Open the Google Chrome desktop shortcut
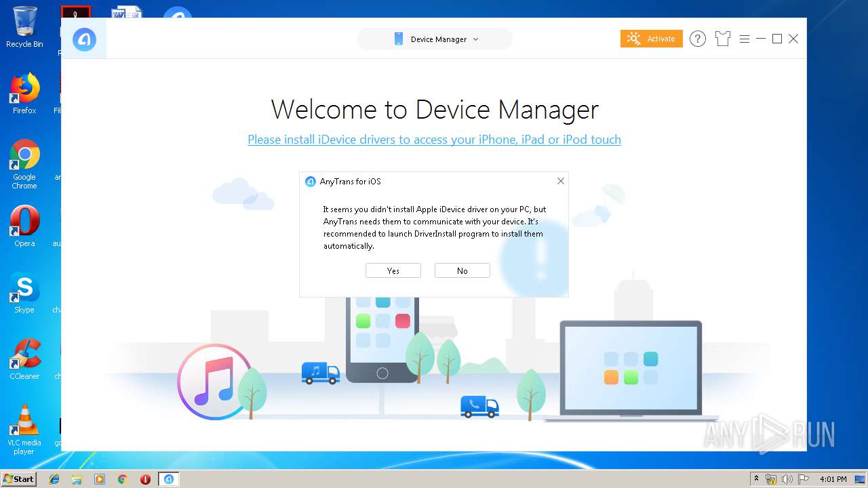 24,164
